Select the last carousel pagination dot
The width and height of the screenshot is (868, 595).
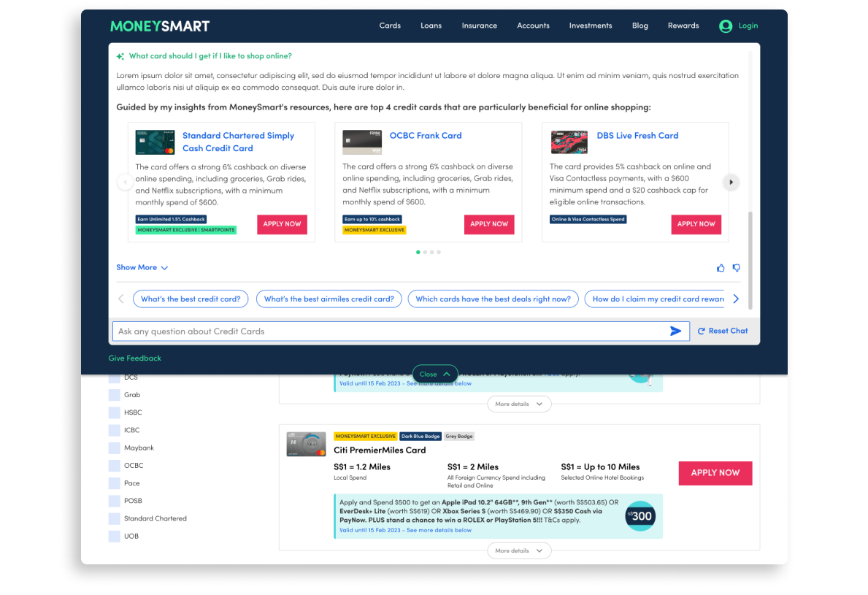tap(439, 253)
